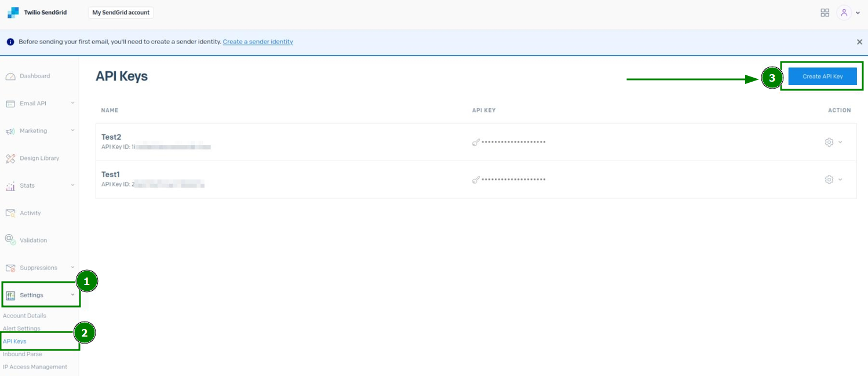The height and width of the screenshot is (376, 868).
Task: Open the Design Library
Action: point(10,158)
